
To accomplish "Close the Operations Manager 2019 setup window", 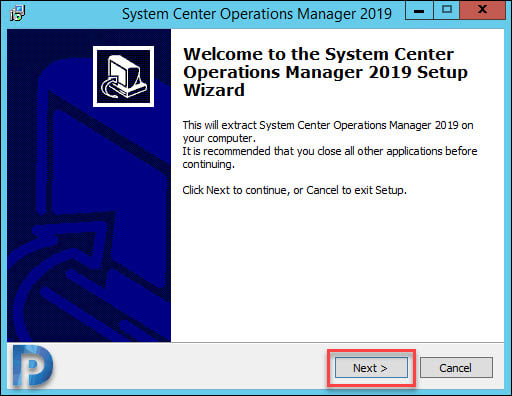I will [482, 10].
